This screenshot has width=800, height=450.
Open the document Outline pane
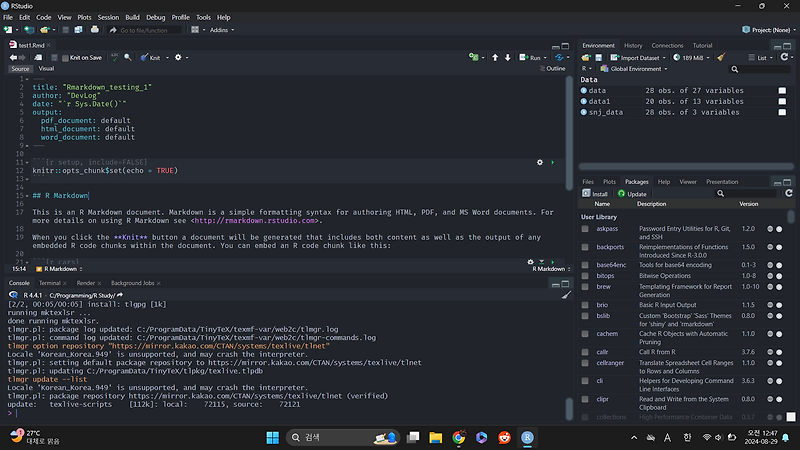[x=554, y=69]
